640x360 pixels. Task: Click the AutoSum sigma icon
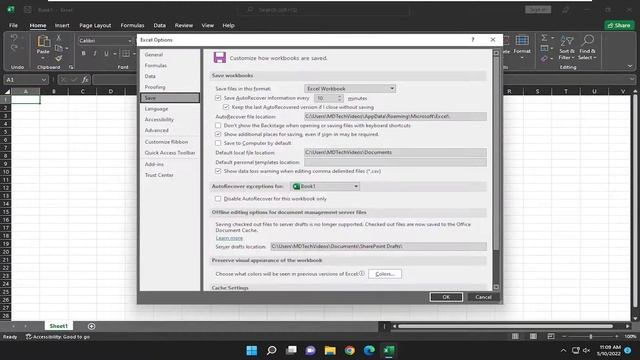point(544,38)
